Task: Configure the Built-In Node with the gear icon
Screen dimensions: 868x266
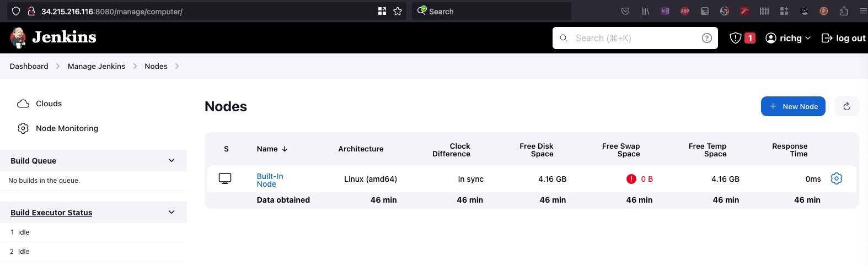Action: (837, 178)
